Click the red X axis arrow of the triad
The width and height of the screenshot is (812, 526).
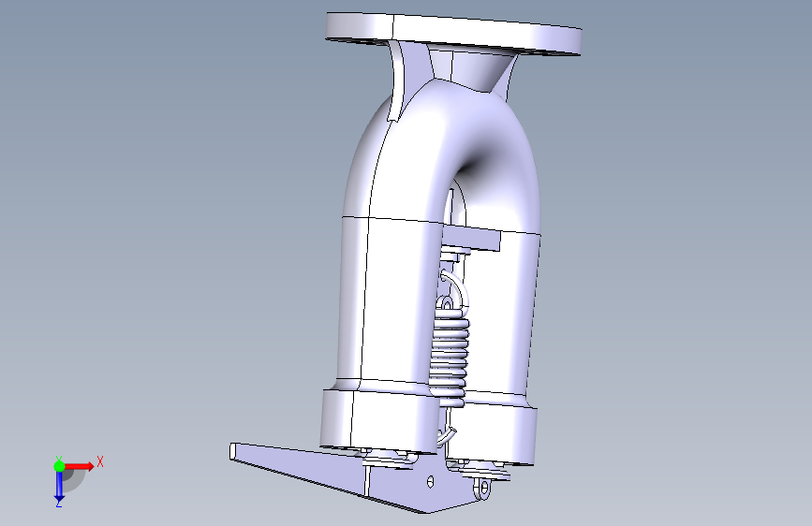79,466
